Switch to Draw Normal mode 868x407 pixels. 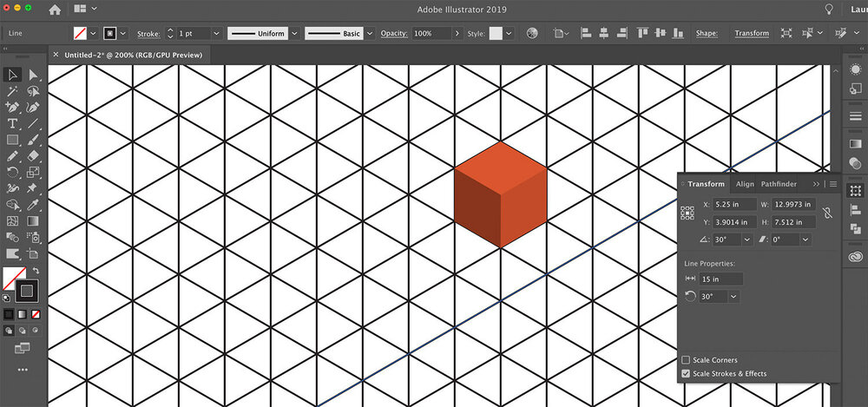9,331
